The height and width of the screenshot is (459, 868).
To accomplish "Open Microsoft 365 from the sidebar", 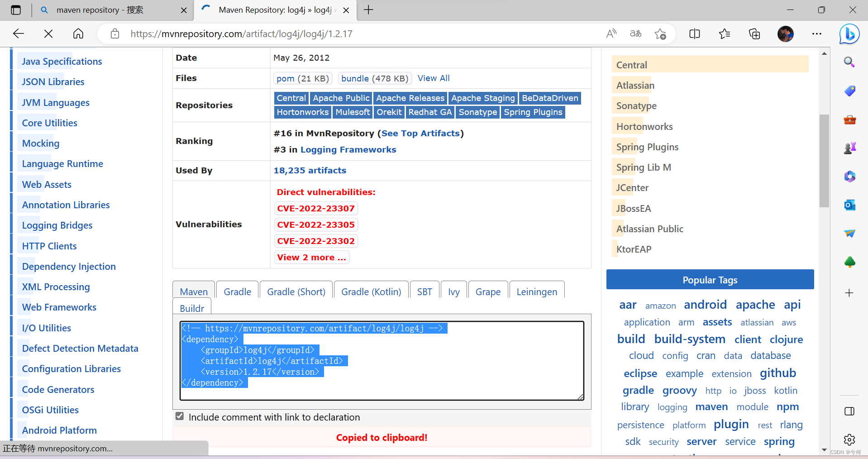I will (x=849, y=177).
